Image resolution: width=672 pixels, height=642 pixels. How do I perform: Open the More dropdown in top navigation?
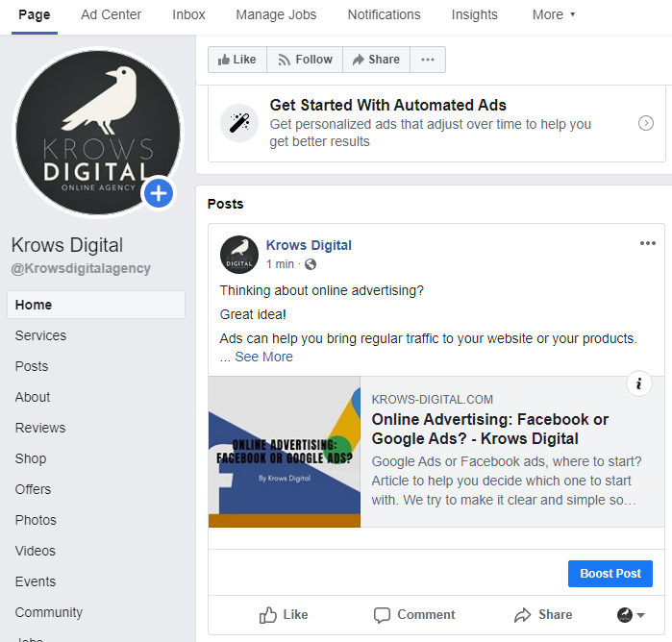pyautogui.click(x=554, y=14)
